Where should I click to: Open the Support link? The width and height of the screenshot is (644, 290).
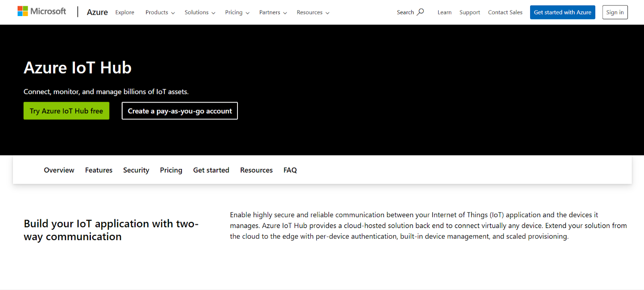point(470,12)
